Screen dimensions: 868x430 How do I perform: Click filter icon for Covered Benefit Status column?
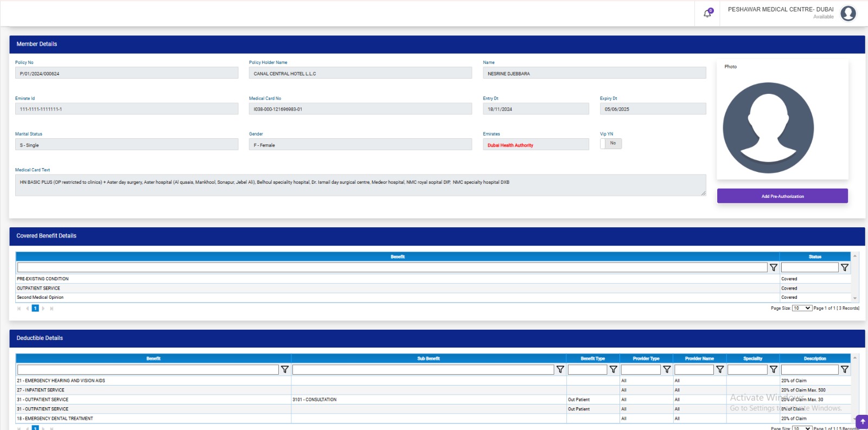pos(845,267)
